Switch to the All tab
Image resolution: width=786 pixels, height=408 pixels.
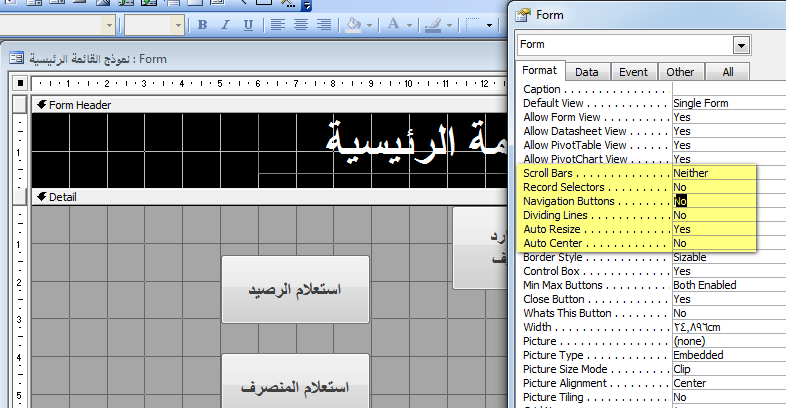pyautogui.click(x=728, y=72)
